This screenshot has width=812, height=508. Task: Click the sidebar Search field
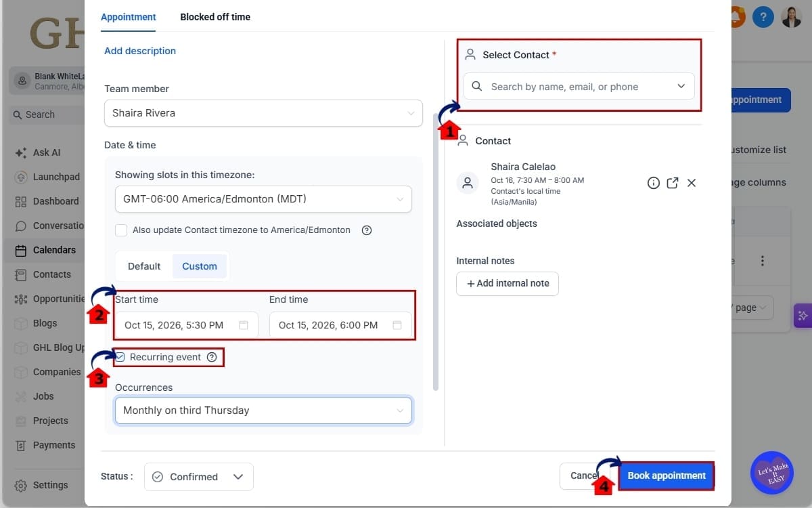coord(46,114)
